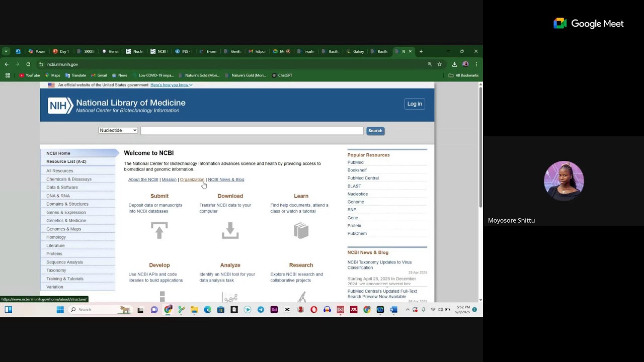Click the site information icon in address bar
Screen dimensions: 644x362
pyautogui.click(x=41, y=64)
